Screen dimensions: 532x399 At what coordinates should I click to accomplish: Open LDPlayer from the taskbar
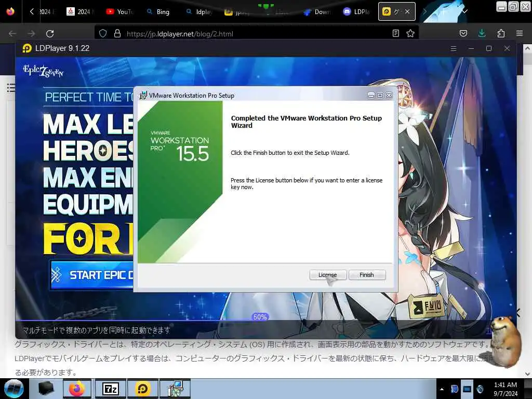(143, 389)
